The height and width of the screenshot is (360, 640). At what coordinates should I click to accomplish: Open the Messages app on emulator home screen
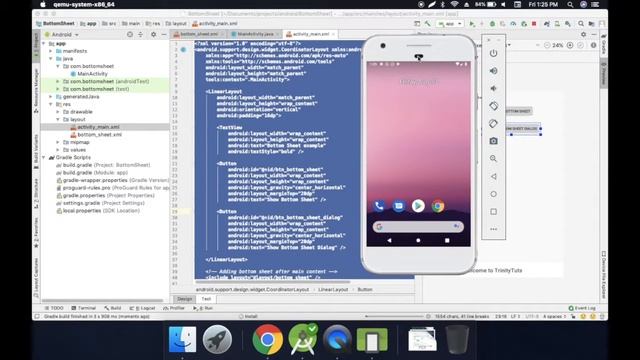398,206
